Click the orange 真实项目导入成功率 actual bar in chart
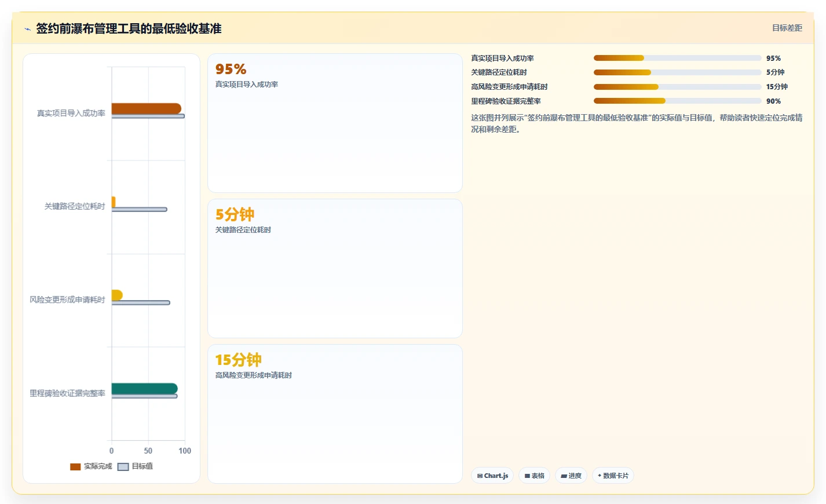The width and height of the screenshot is (826, 504). (x=147, y=108)
